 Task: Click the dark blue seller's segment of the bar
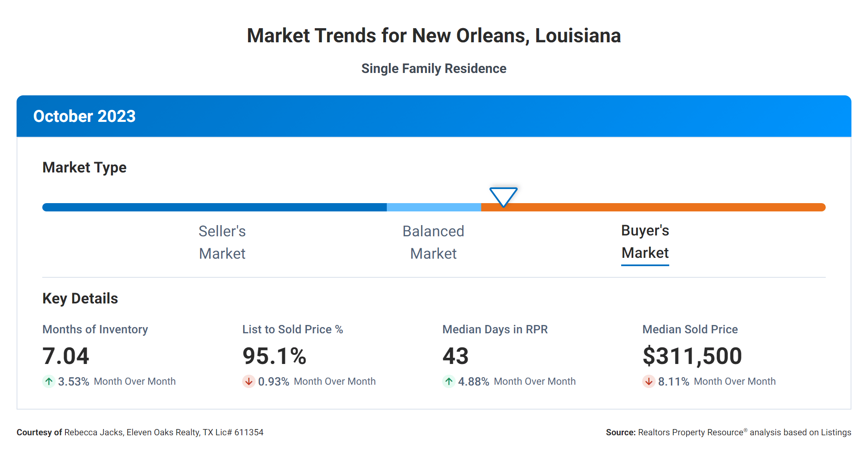click(215, 207)
